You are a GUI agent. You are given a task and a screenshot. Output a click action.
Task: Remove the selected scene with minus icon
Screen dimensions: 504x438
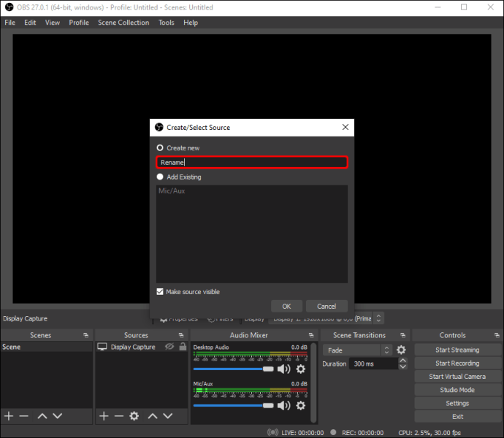tap(24, 416)
